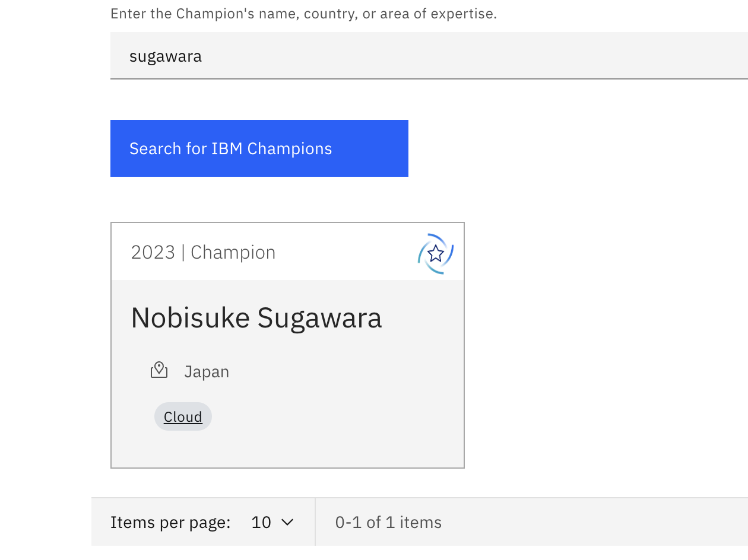Click the Japan country text

[x=207, y=372]
